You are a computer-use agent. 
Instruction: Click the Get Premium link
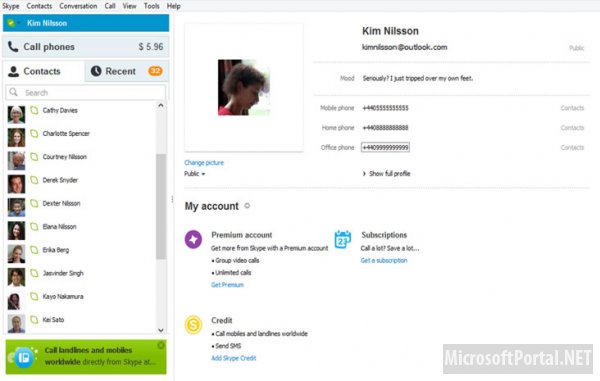coord(227,285)
